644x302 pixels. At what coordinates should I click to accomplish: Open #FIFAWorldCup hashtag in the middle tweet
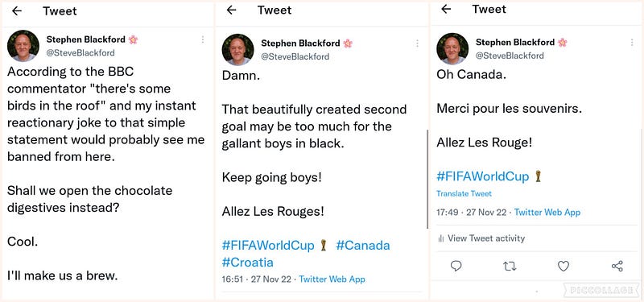point(268,246)
